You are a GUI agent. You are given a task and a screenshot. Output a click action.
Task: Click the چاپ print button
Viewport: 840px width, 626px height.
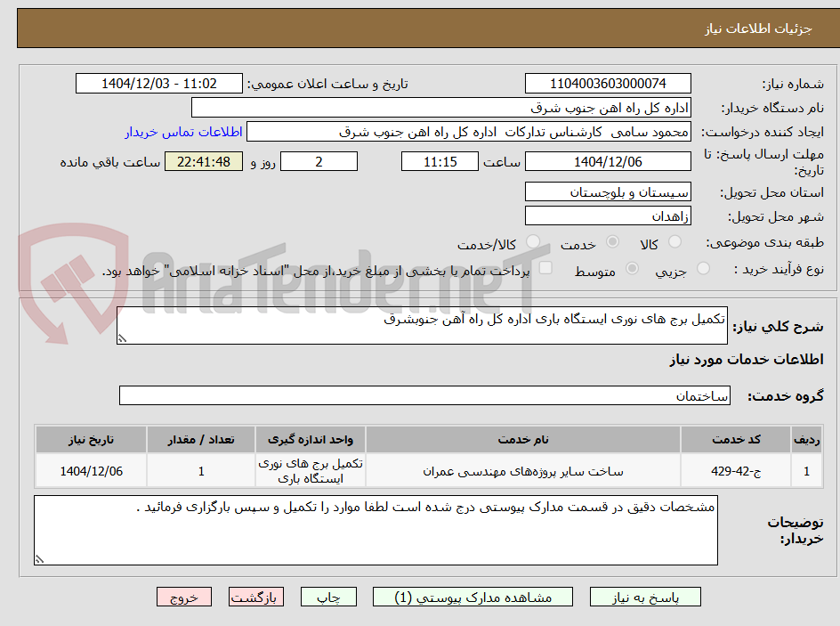[x=328, y=597]
